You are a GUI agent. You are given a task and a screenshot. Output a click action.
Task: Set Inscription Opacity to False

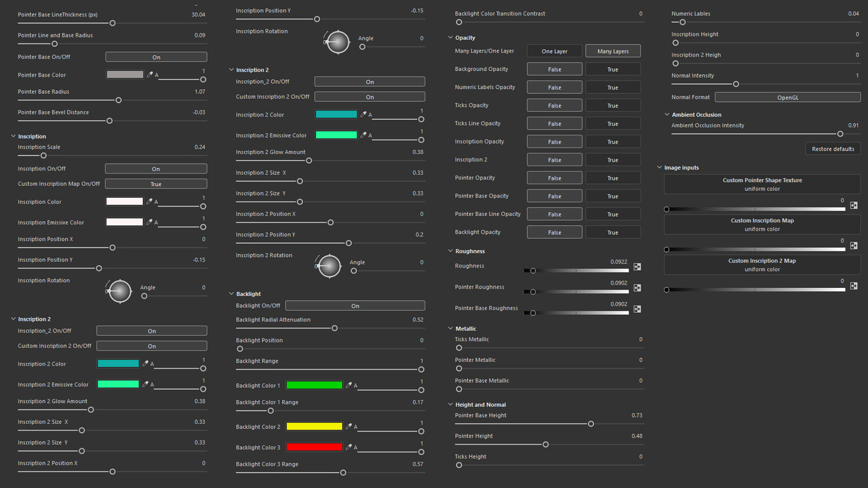(554, 142)
